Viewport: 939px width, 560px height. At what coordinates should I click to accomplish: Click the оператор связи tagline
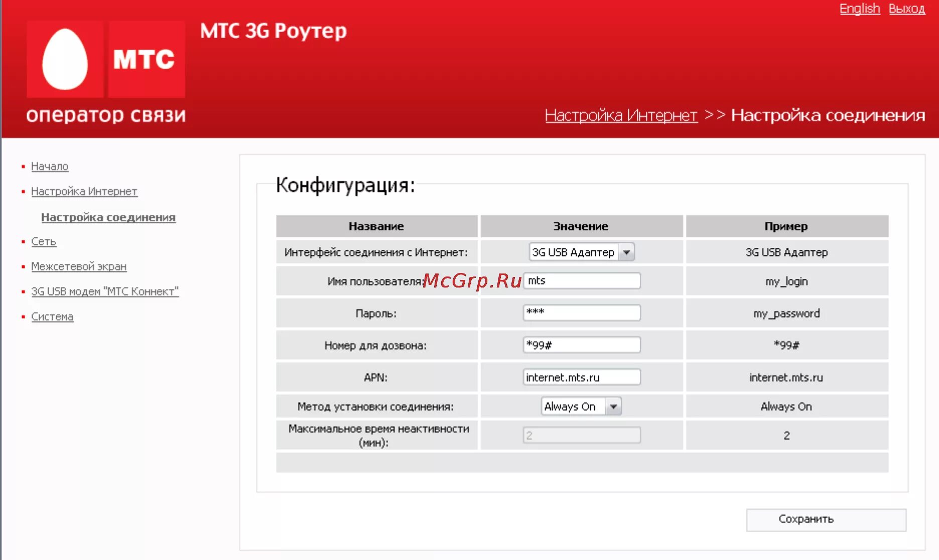point(106,115)
